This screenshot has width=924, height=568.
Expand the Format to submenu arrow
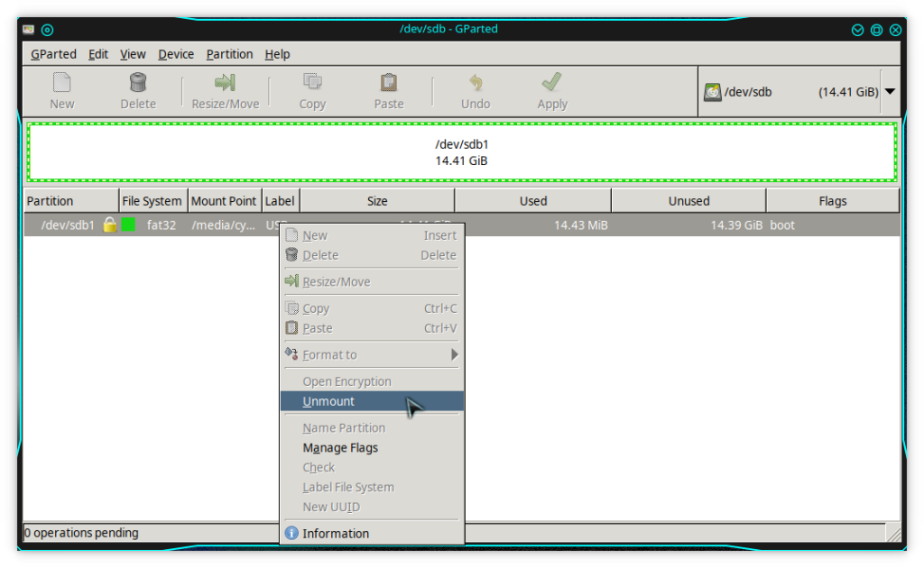tap(455, 355)
